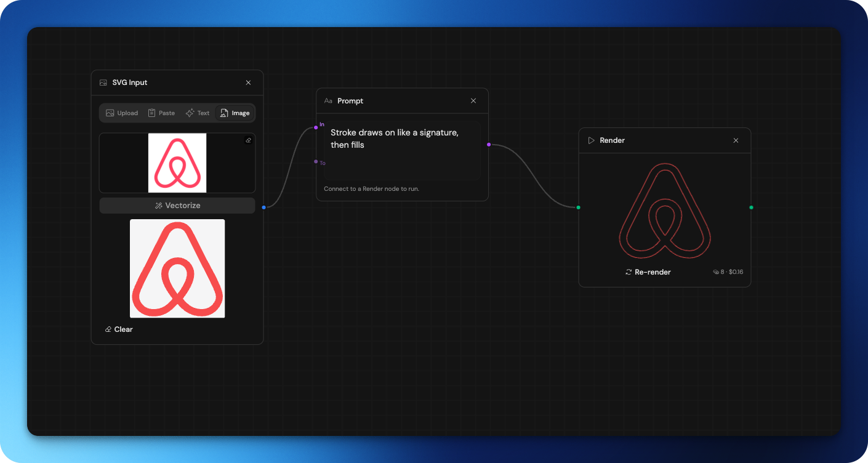The width and height of the screenshot is (868, 463).
Task: Click the refresh icon next to Re-render
Action: tap(628, 272)
